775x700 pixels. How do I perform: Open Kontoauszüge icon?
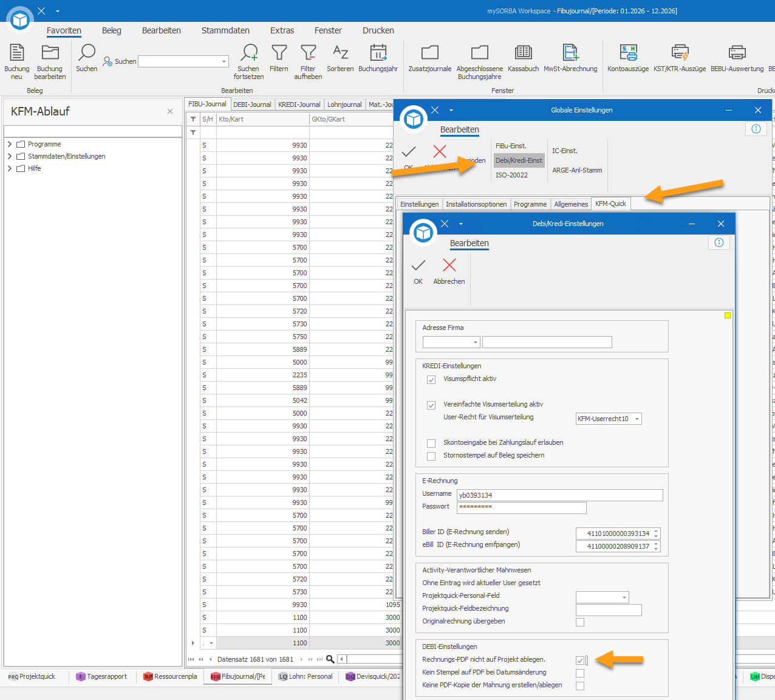628,53
